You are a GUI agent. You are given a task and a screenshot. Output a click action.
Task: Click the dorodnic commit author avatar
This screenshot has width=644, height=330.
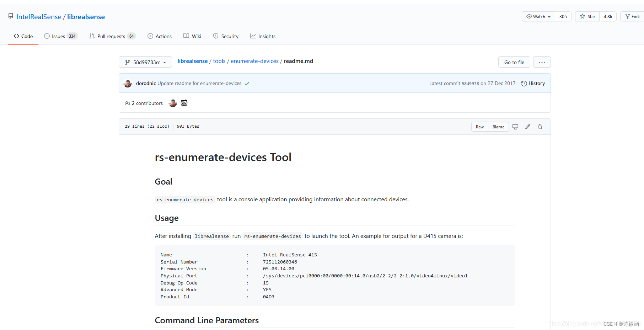[128, 83]
